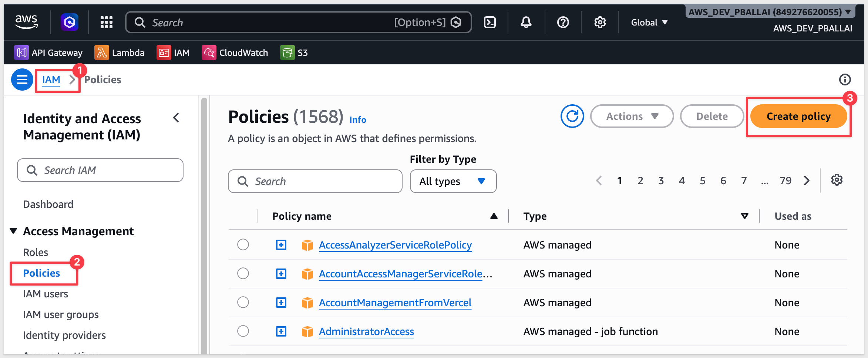Open console settings gear in top bar
Screen dimensions: 868x358
[600, 22]
